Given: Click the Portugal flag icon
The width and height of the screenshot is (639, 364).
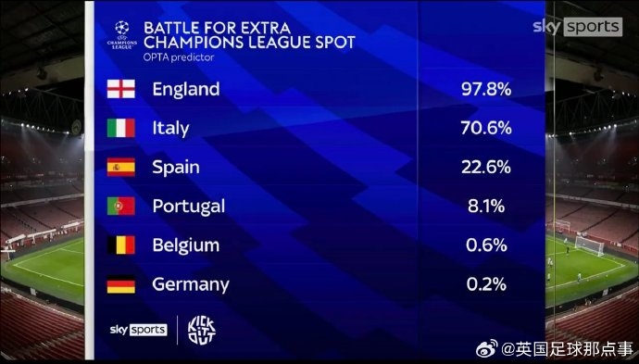Looking at the screenshot, I should click(121, 206).
